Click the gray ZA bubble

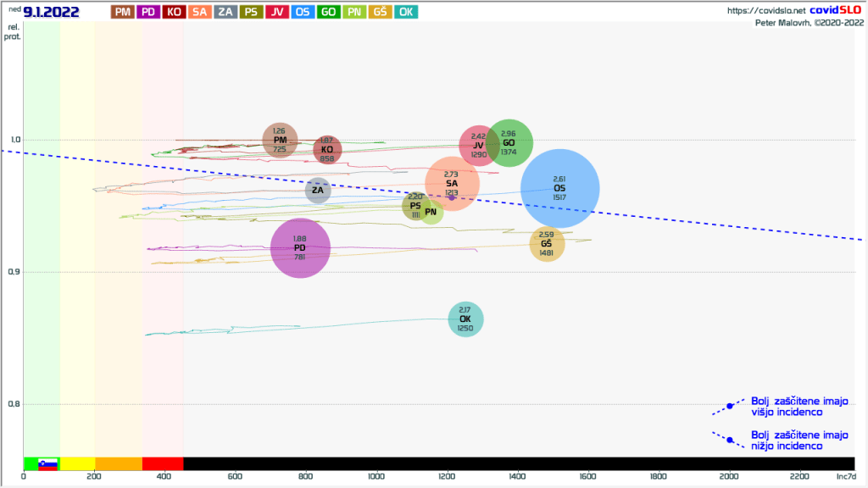click(x=317, y=191)
